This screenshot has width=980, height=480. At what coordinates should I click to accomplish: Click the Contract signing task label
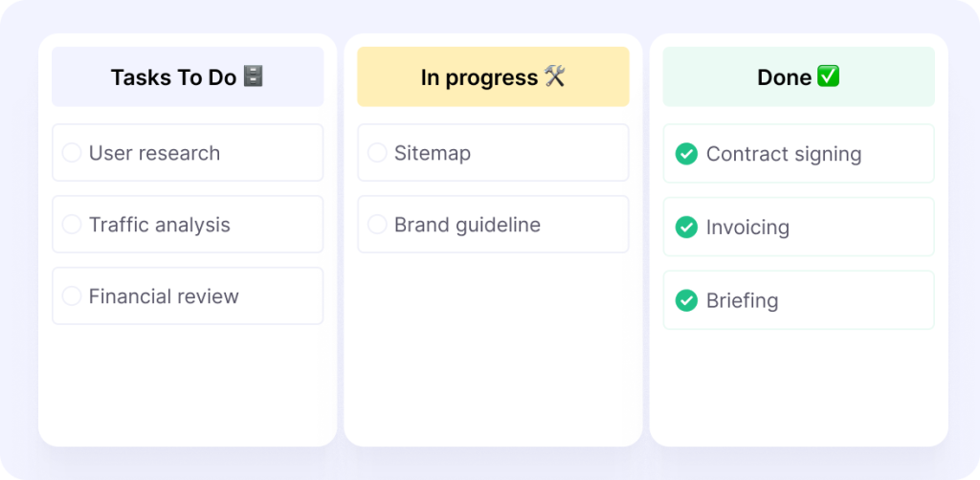pyautogui.click(x=784, y=154)
